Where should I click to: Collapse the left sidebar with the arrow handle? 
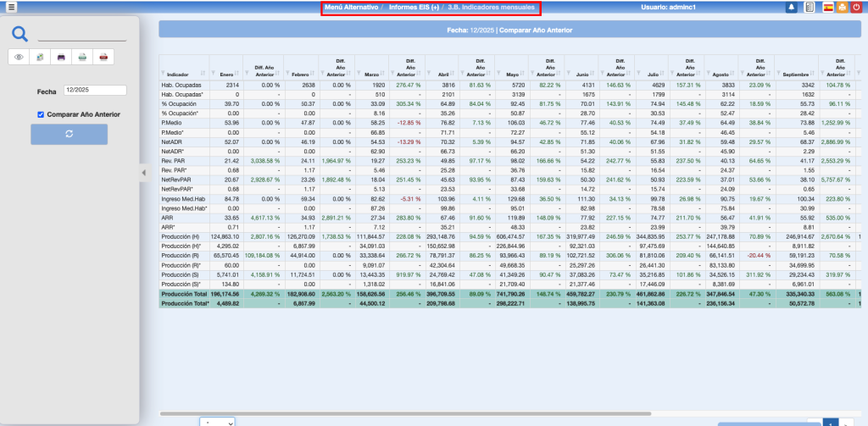point(142,173)
